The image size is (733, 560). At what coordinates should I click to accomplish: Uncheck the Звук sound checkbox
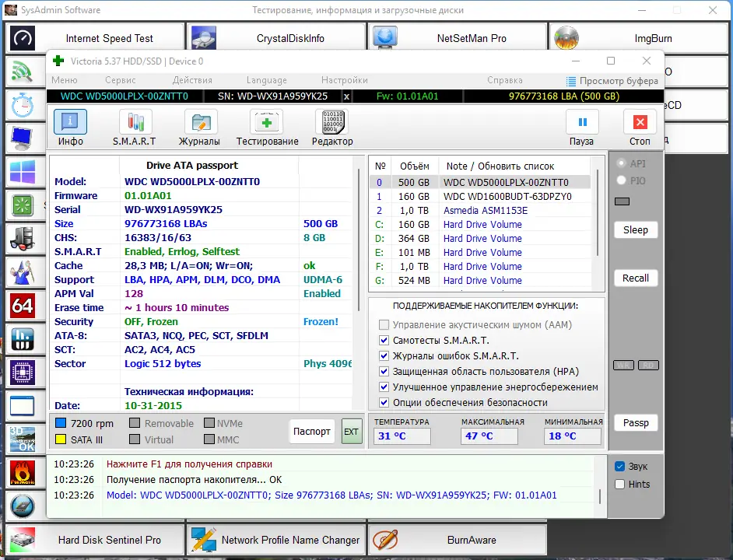click(620, 466)
